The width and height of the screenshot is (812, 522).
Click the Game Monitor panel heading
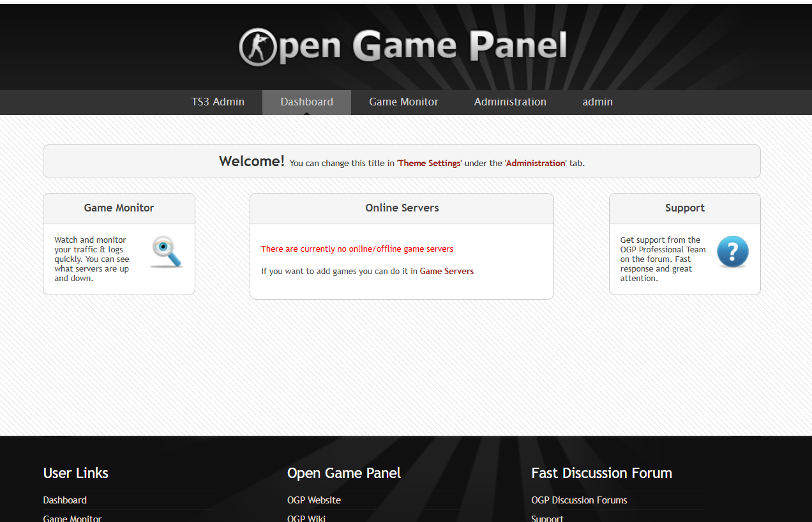[x=119, y=208]
